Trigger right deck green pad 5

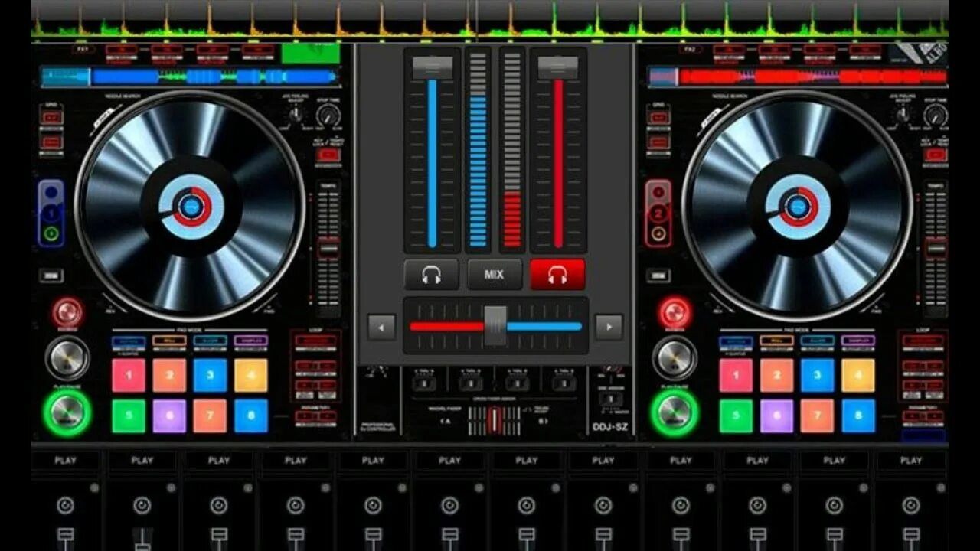coord(736,416)
